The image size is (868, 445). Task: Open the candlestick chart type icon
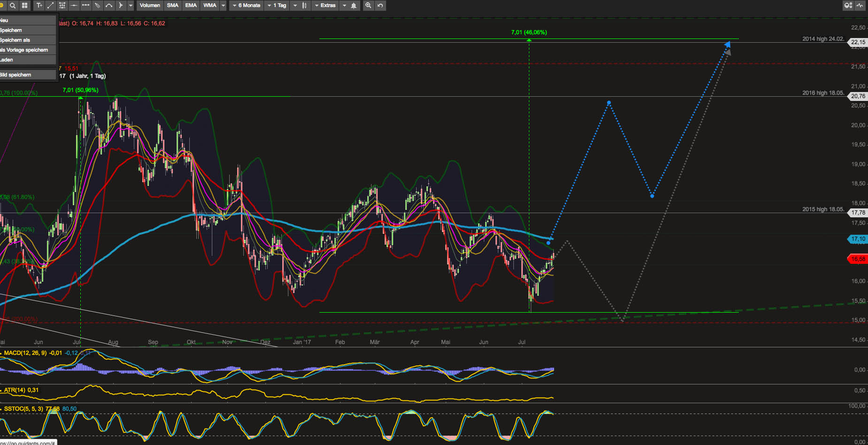point(305,6)
